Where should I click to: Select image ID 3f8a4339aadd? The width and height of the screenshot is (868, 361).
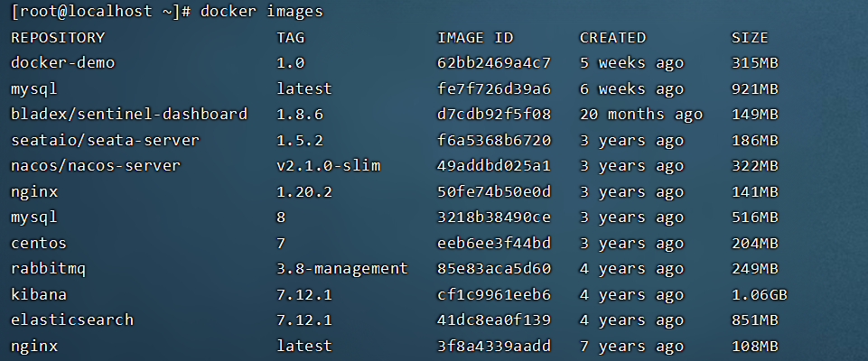tap(494, 346)
